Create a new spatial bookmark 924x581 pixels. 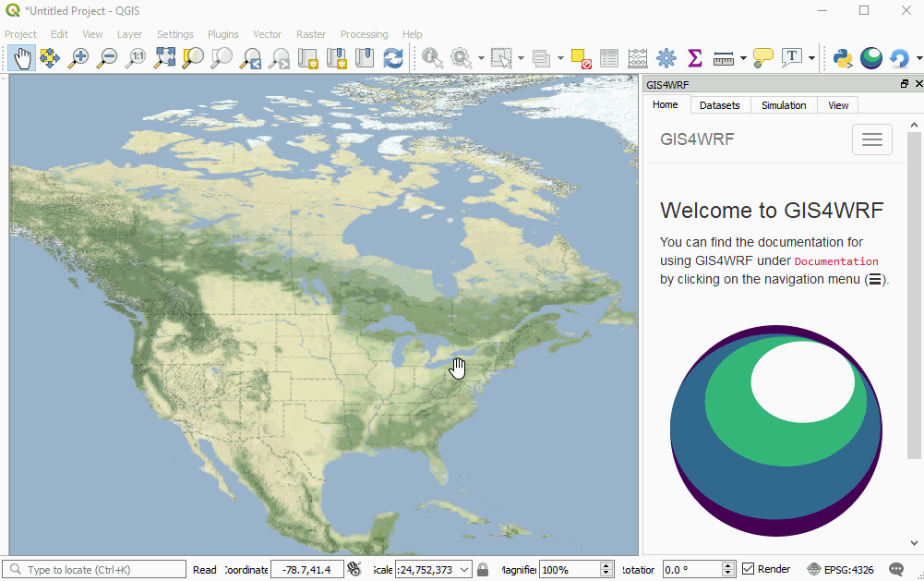click(x=336, y=58)
